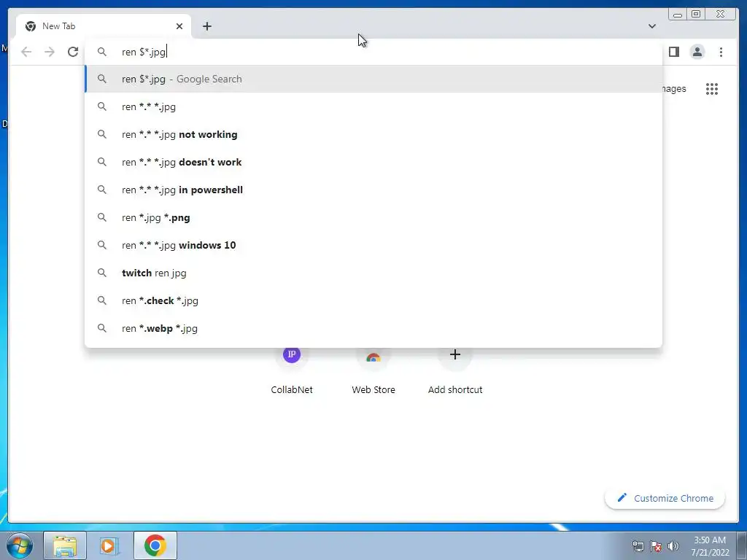747x560 pixels.
Task: Click the magnifier icon in the address bar
Action: 102,52
